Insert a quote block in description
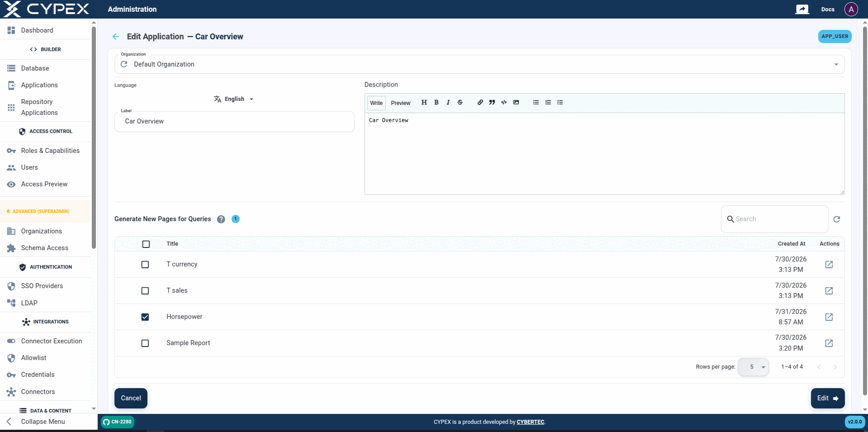868x432 pixels. point(492,102)
